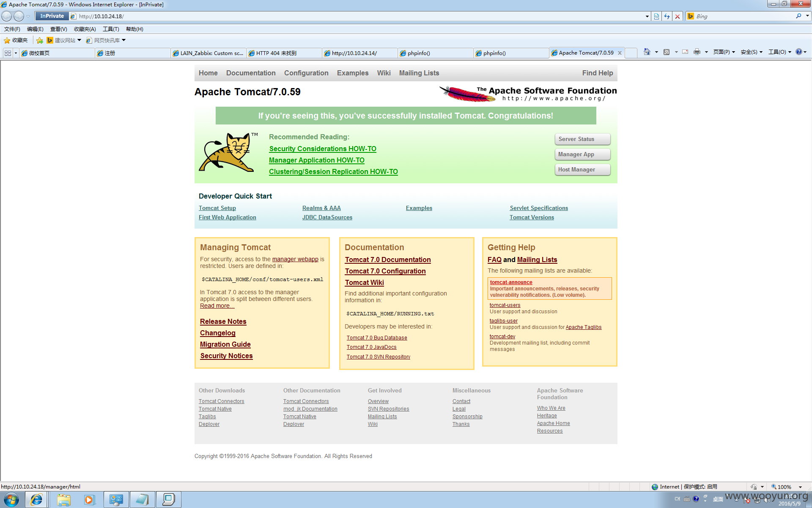Open the 查看(V) menu
The image size is (812, 508).
pos(59,29)
